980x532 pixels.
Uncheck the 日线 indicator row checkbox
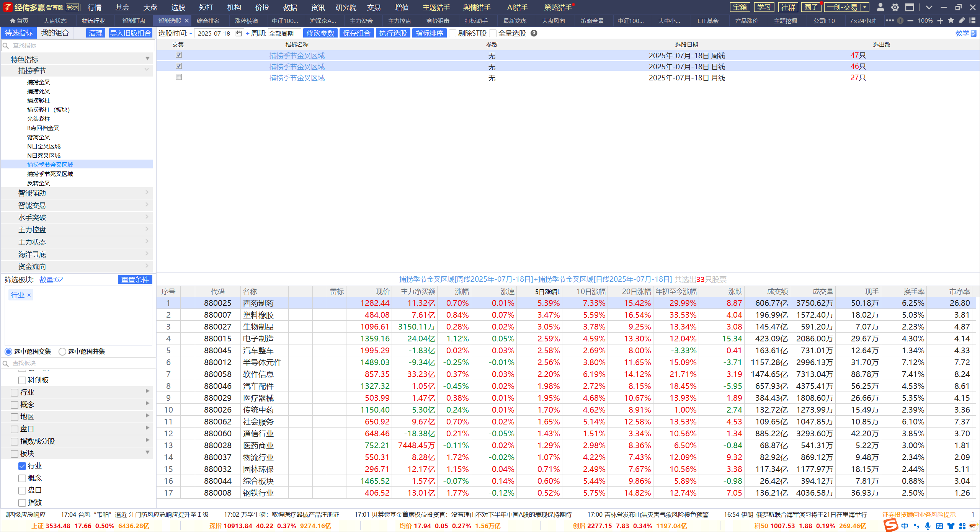pyautogui.click(x=178, y=66)
